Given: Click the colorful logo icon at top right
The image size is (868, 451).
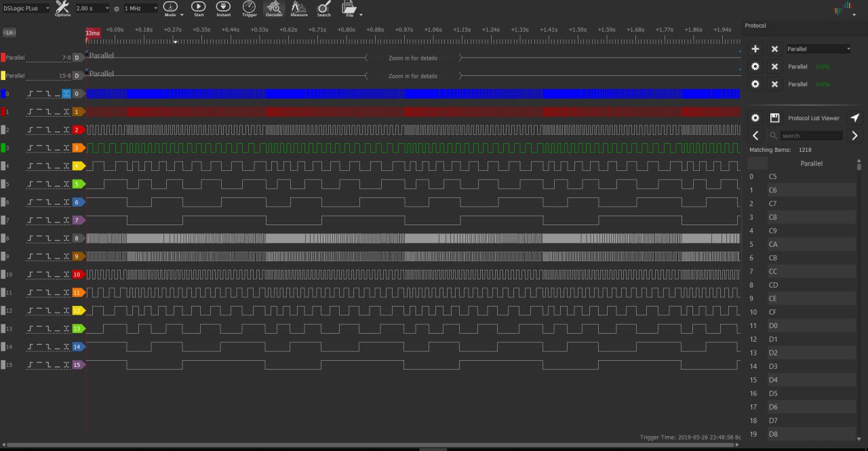Looking at the screenshot, I should coord(843,9).
